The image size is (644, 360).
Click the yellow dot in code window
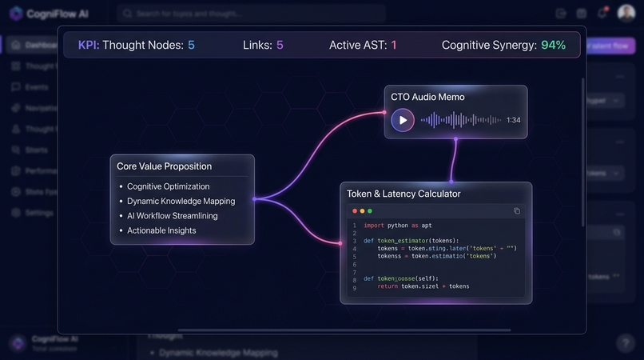click(x=362, y=211)
